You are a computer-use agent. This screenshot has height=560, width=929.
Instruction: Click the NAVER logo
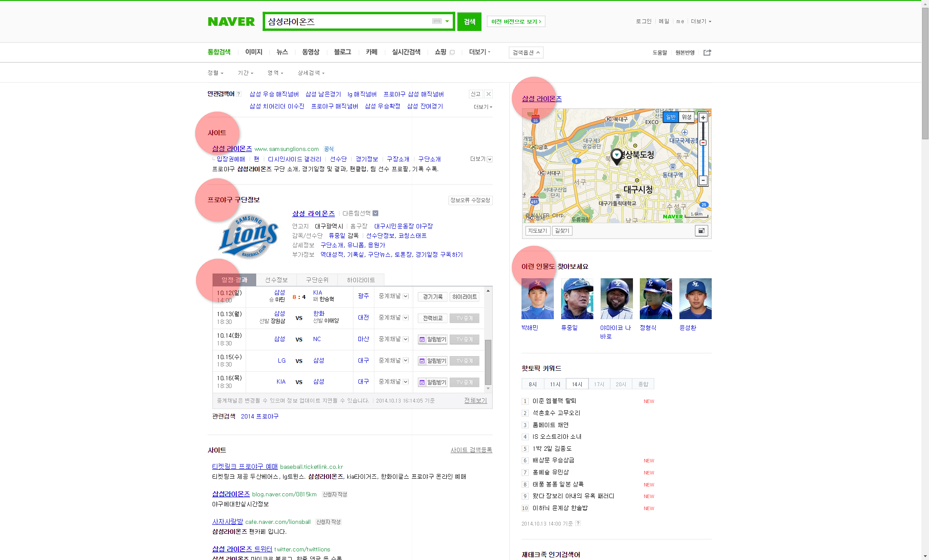(231, 22)
